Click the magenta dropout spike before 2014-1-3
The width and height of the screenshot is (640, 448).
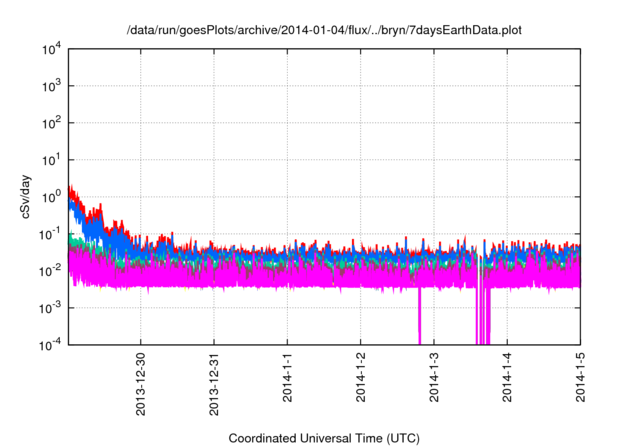click(419, 316)
